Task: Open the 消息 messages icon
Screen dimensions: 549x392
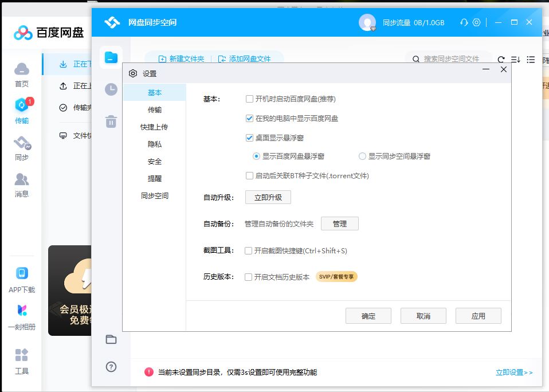Action: click(x=22, y=179)
